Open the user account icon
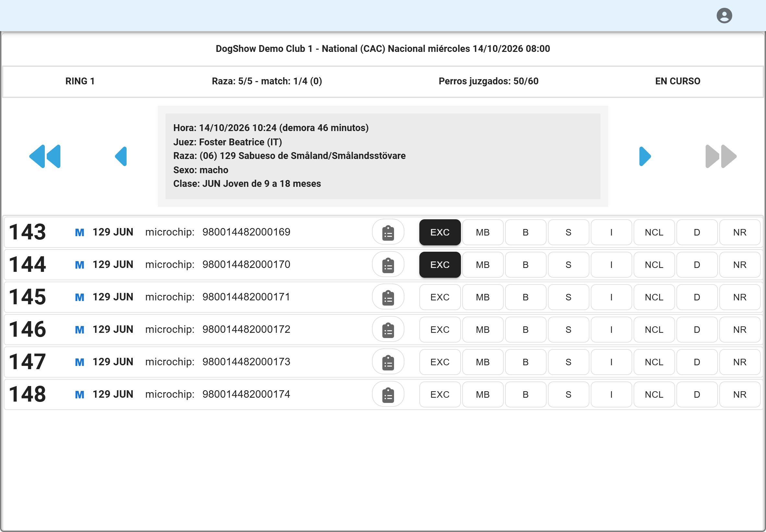Viewport: 766px width, 532px height. pyautogui.click(x=724, y=16)
